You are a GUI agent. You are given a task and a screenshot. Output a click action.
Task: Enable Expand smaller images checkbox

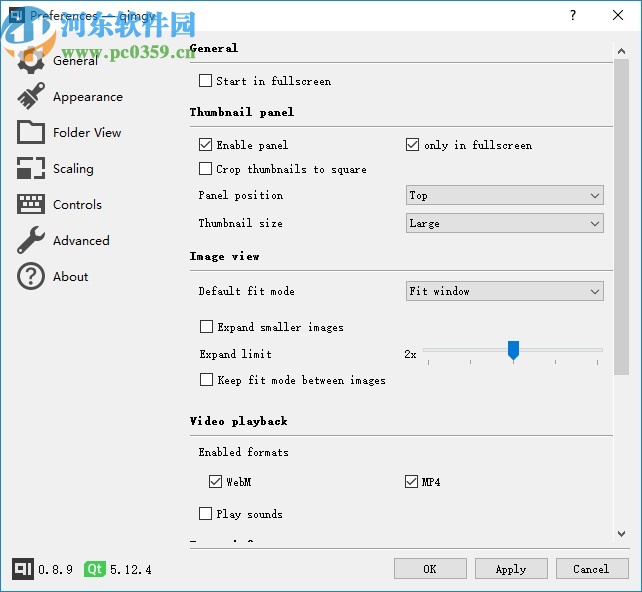206,327
